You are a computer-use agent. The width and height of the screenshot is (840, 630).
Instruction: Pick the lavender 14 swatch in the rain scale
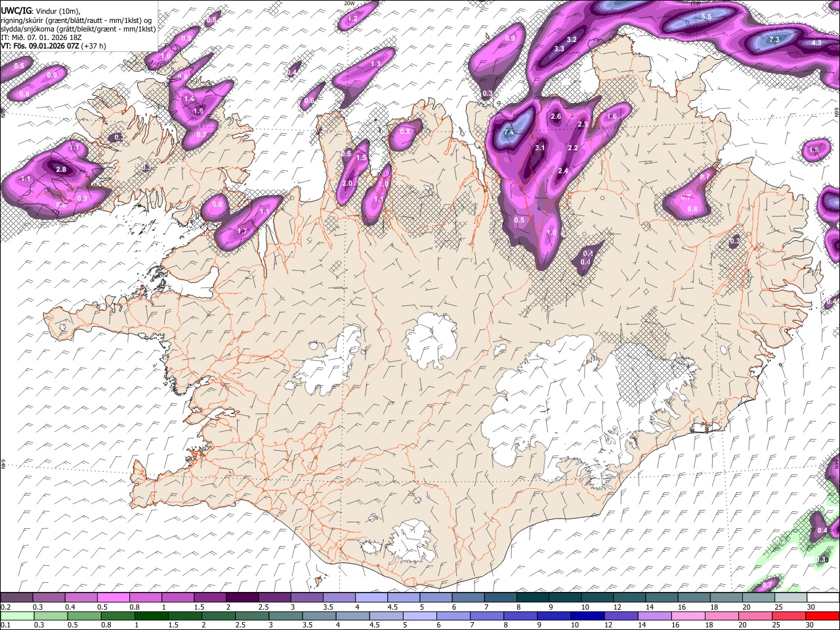(656, 616)
